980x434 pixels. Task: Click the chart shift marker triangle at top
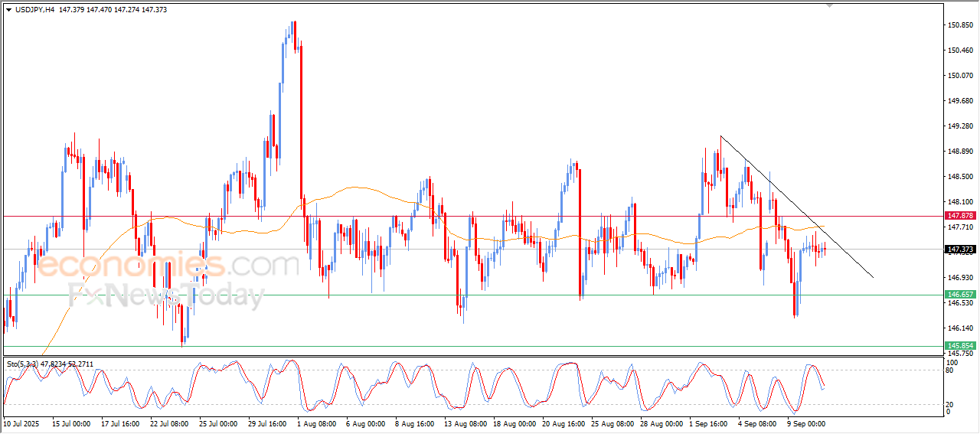tap(829, 5)
